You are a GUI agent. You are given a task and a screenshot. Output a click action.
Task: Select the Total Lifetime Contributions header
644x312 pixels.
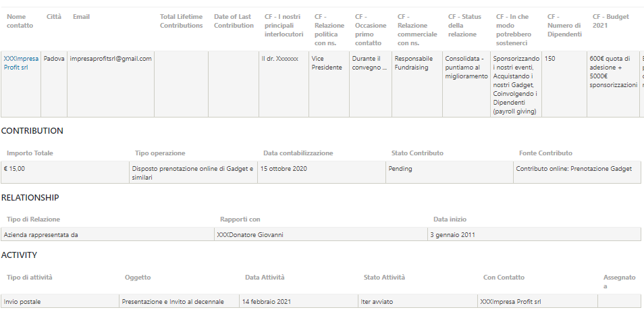pyautogui.click(x=181, y=21)
